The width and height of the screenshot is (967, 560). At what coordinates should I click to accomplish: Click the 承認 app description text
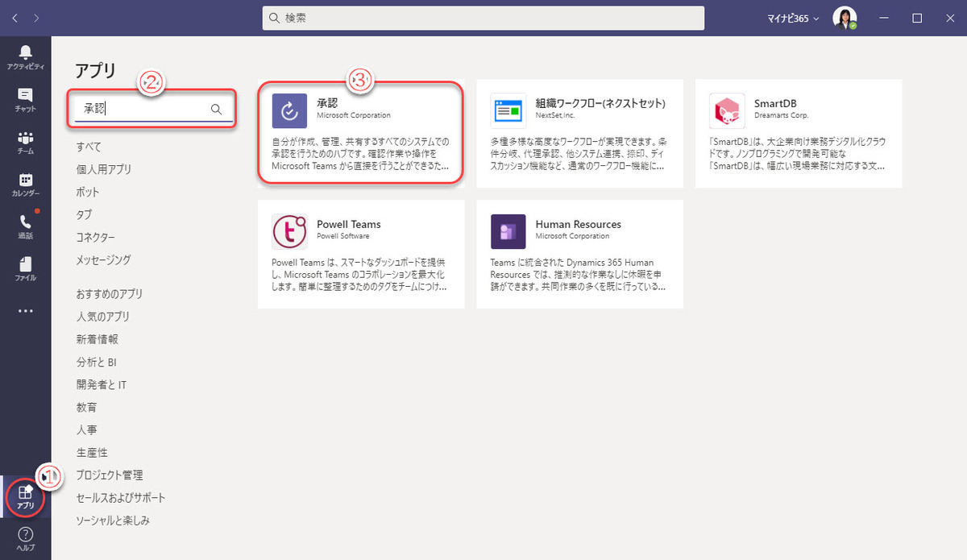coord(360,153)
